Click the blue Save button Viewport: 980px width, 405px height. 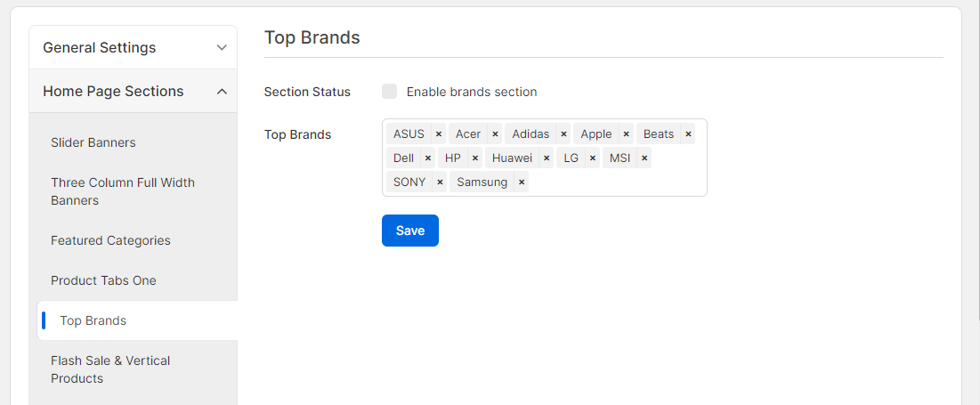(x=409, y=231)
